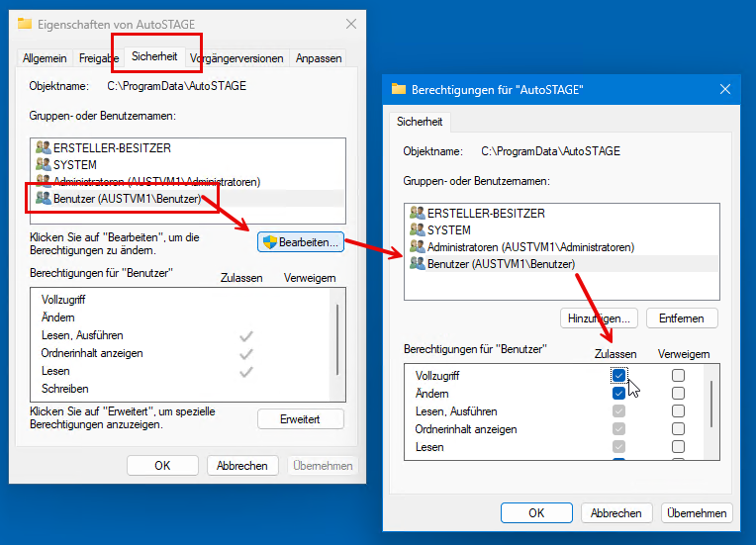Click the folder icon in the Berechtigungen title bar
Screen dimensions: 756x545
[399, 89]
